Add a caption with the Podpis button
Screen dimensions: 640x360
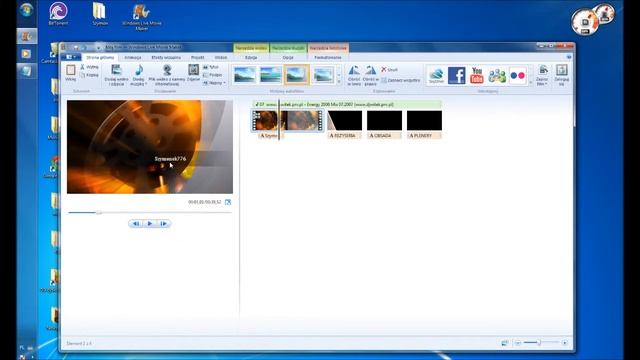click(213, 75)
